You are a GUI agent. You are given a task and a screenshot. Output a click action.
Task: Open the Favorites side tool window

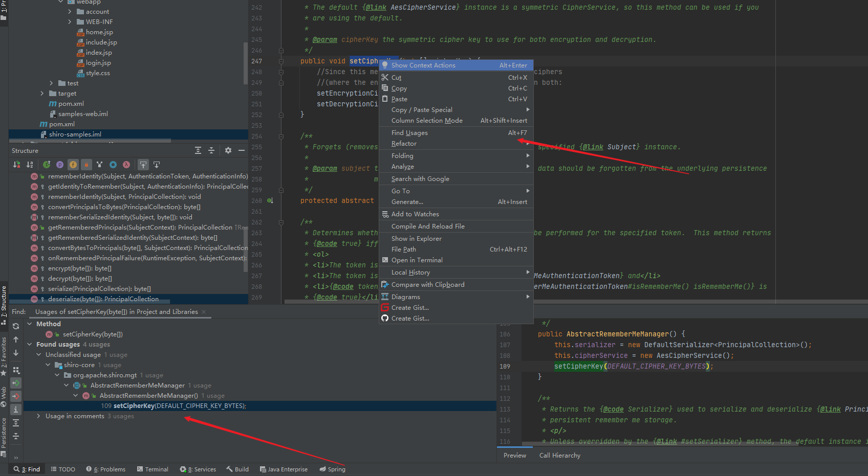click(x=4, y=356)
